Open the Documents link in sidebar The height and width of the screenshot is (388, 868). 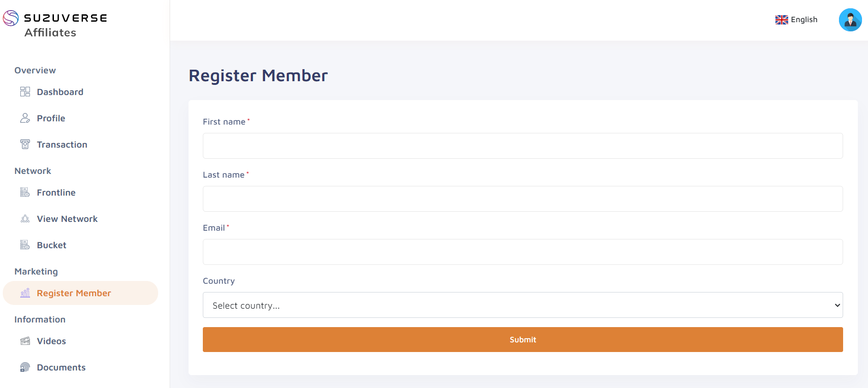61,367
